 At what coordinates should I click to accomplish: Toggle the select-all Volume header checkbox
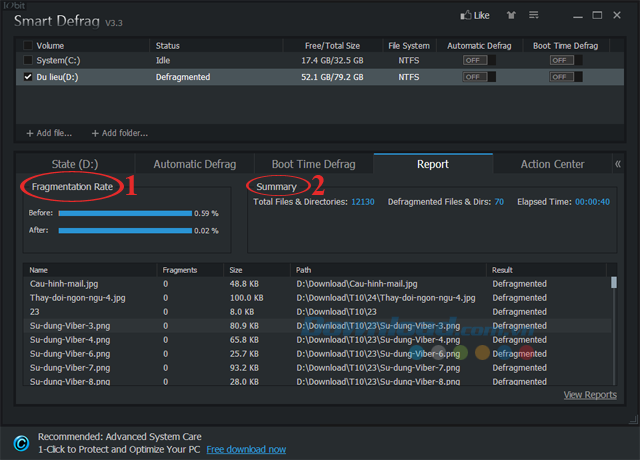[x=27, y=46]
